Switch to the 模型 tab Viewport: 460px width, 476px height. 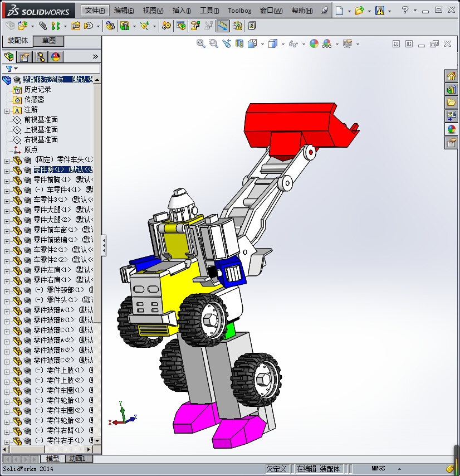pos(52,458)
